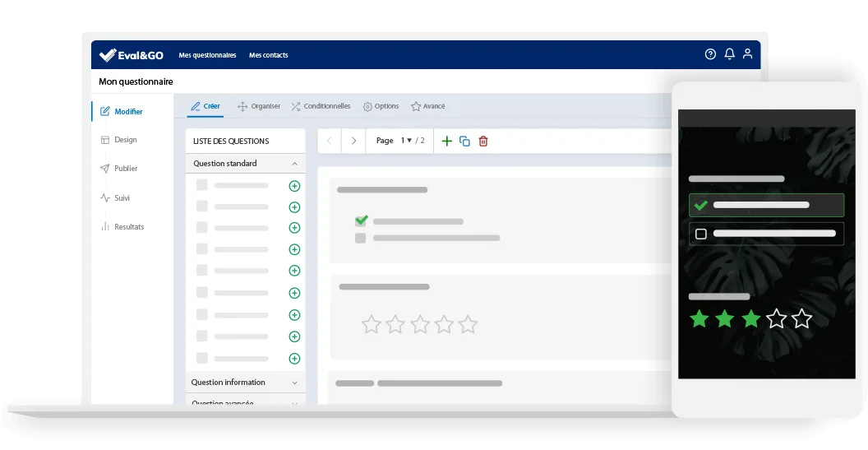Screen dimensions: 868x450
Task: Tick the unchecked box in mobile preview
Action: click(701, 234)
